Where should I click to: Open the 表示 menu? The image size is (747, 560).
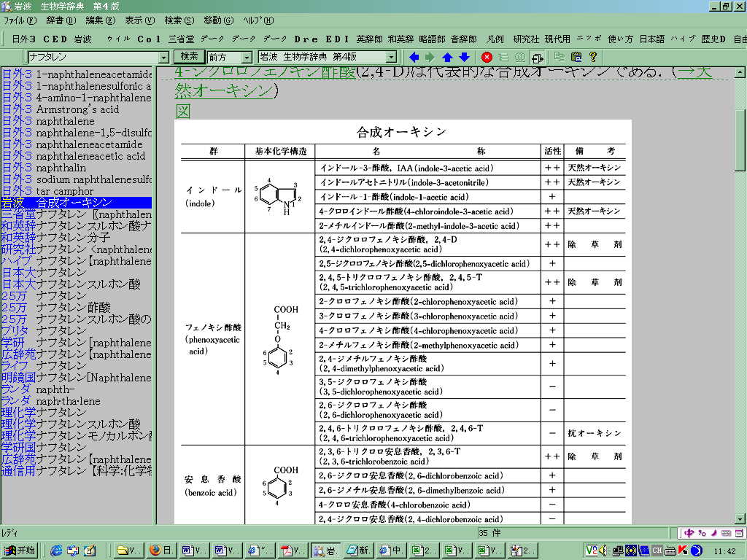(139, 20)
